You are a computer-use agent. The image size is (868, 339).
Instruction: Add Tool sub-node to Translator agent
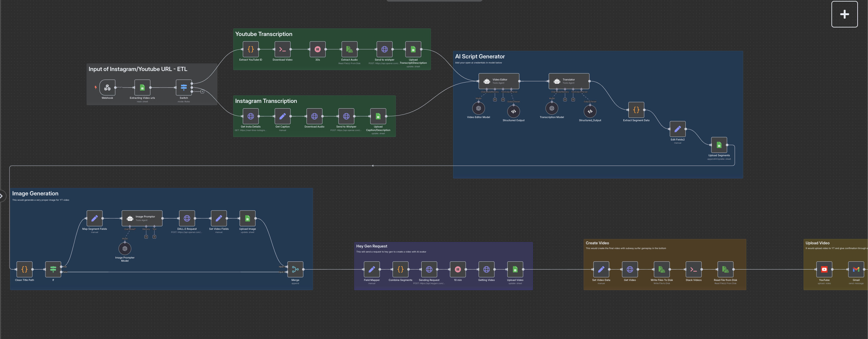(x=573, y=99)
